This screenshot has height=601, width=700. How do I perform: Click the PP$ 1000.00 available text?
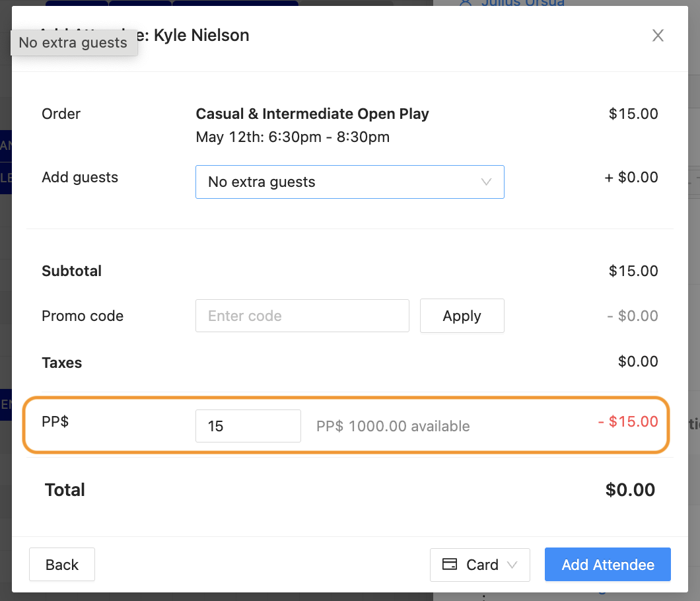(x=393, y=426)
